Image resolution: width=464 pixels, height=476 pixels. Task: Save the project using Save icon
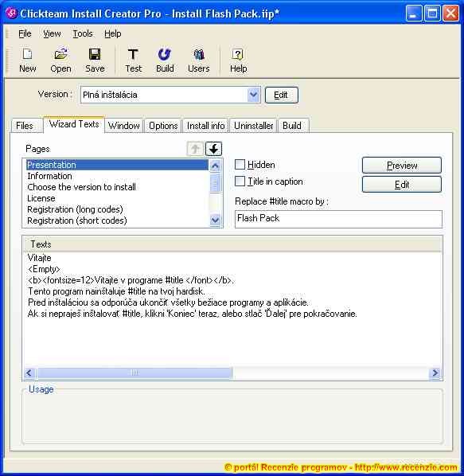[95, 60]
